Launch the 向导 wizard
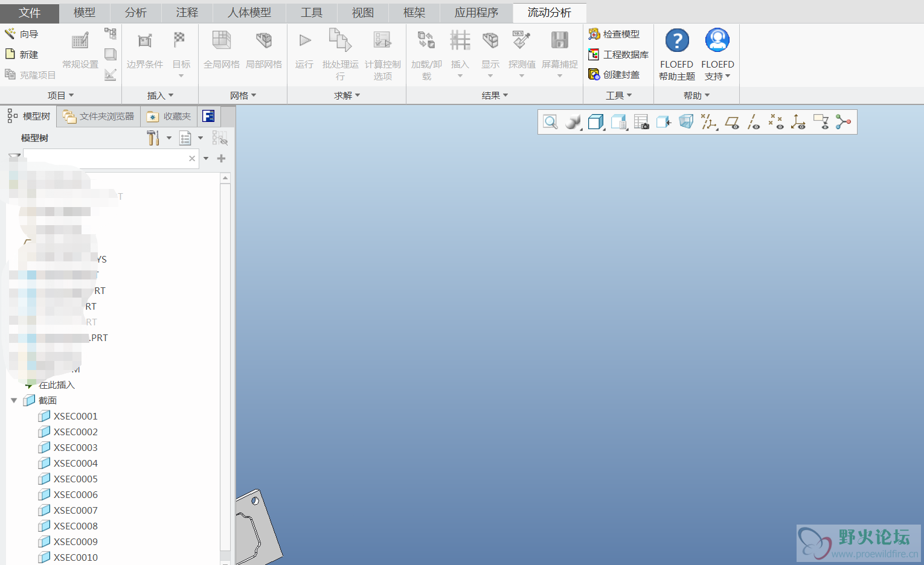Viewport: 924px width, 565px height. (x=22, y=34)
